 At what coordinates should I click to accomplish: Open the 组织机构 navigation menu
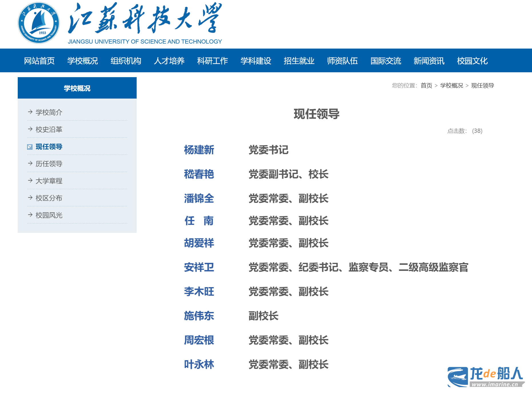(x=126, y=61)
